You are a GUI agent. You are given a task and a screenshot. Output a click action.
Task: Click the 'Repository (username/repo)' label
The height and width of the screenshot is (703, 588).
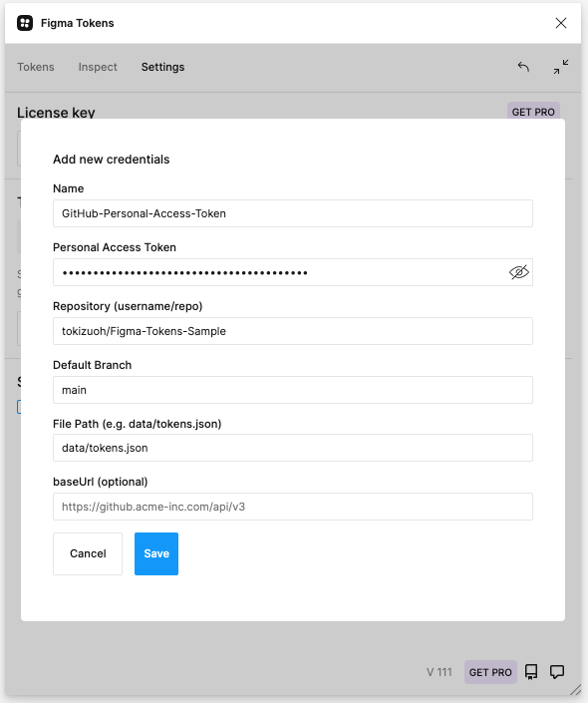[x=128, y=306]
